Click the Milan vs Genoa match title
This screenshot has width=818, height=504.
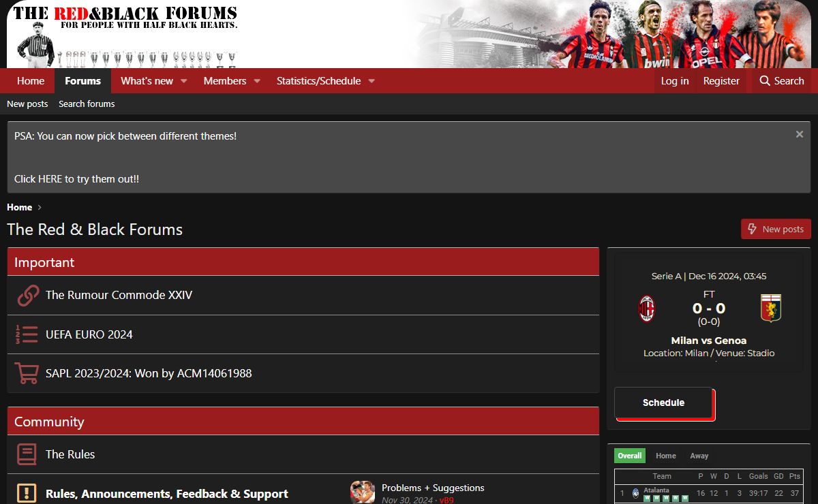pyautogui.click(x=709, y=341)
